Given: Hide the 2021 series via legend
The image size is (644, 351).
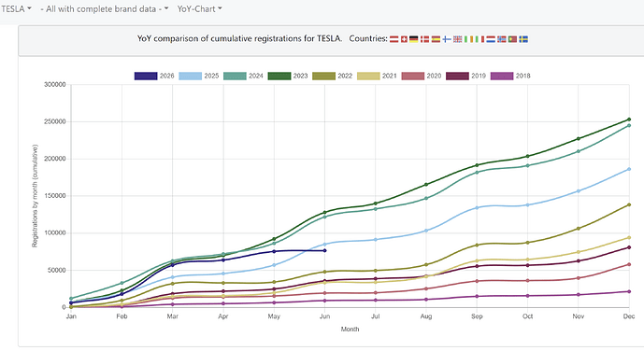Looking at the screenshot, I should (377, 76).
